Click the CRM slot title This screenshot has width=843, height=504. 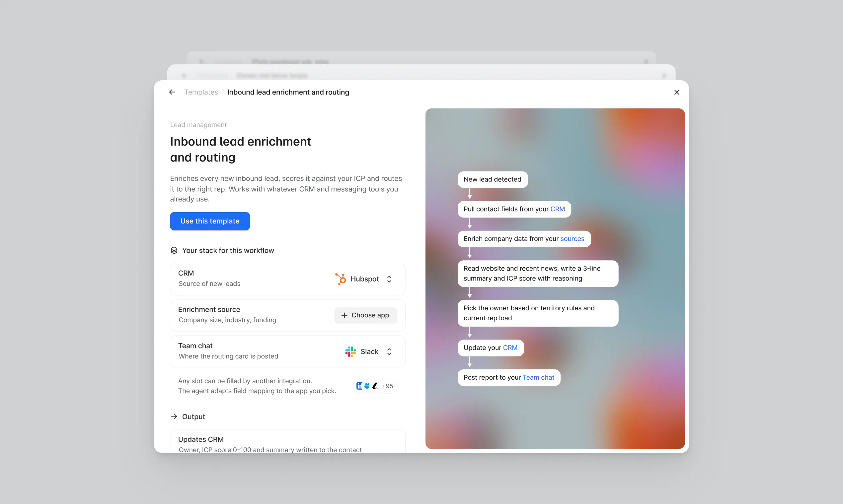186,273
